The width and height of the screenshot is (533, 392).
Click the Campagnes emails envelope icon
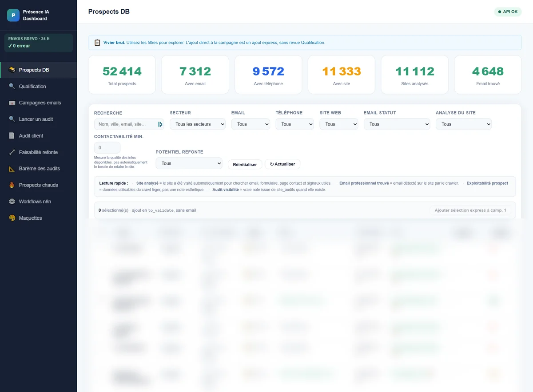coord(12,103)
